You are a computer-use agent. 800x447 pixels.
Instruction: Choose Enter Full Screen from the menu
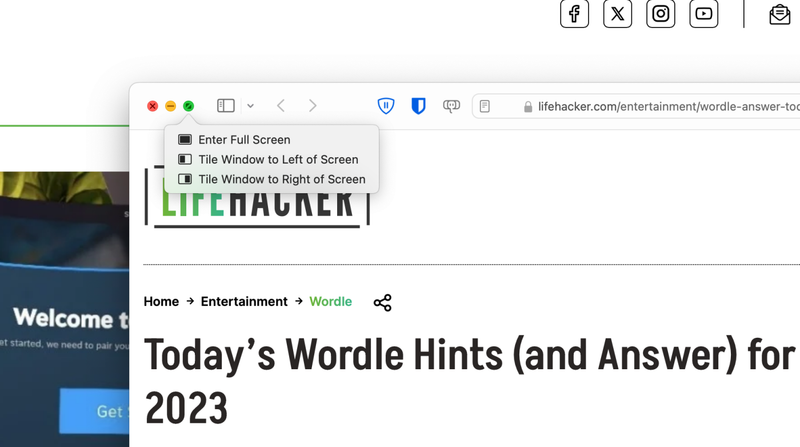pyautogui.click(x=271, y=140)
